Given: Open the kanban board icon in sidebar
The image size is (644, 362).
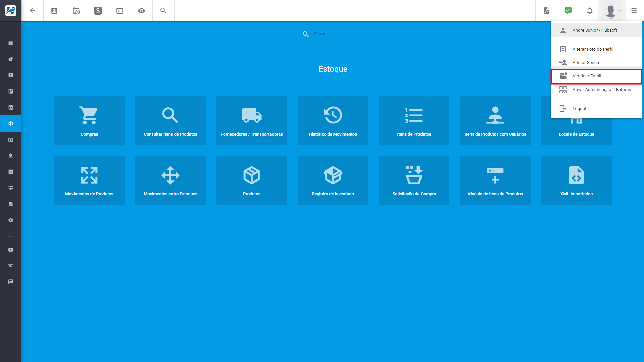Looking at the screenshot, I should point(11,91).
